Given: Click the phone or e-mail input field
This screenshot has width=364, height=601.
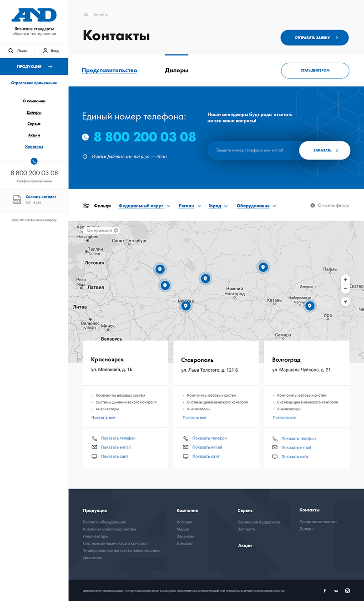Looking at the screenshot, I should pos(253,150).
